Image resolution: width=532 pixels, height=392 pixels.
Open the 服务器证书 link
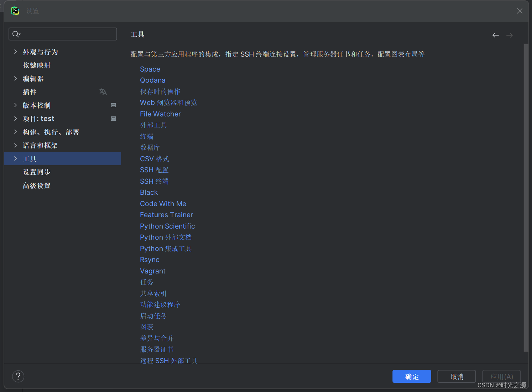157,349
